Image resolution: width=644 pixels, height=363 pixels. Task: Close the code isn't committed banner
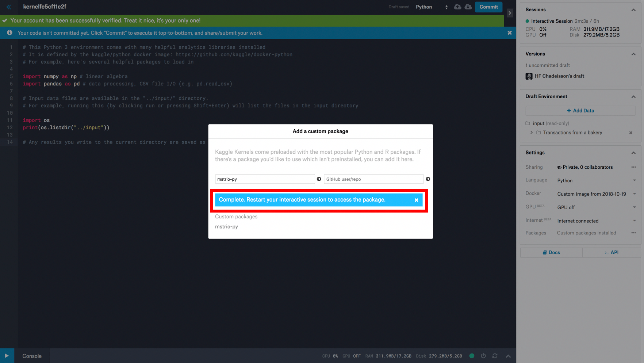(x=509, y=33)
